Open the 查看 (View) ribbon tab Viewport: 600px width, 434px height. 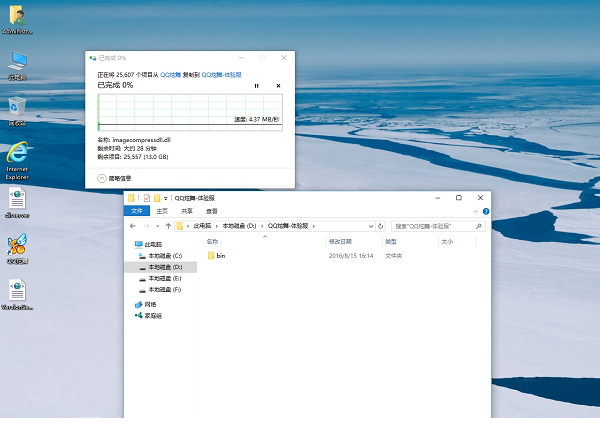[212, 211]
